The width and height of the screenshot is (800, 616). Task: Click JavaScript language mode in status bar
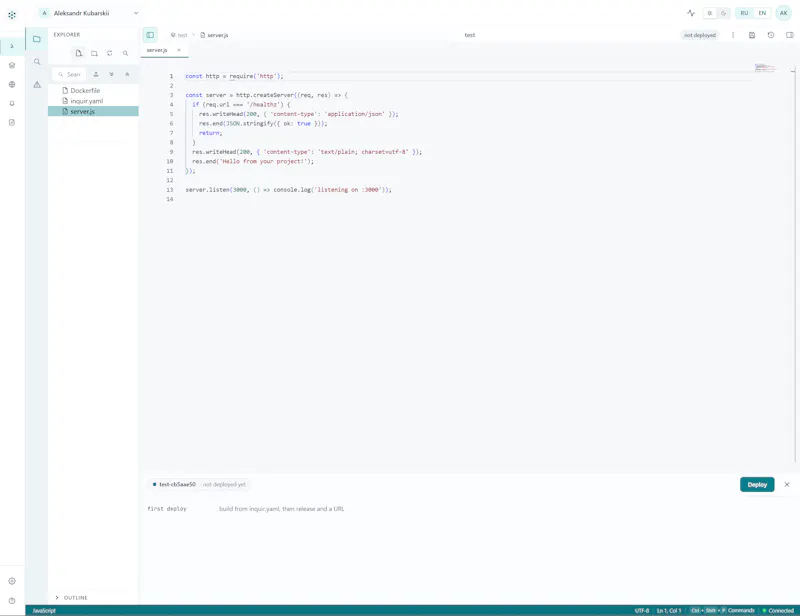point(44,610)
